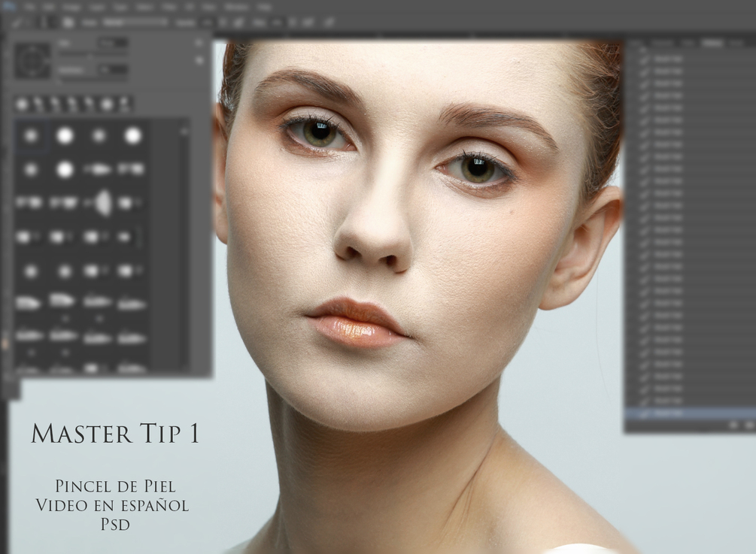Click the 'Pincel de Piel' text
Screen dimensions: 756x554
pyautogui.click(x=115, y=486)
